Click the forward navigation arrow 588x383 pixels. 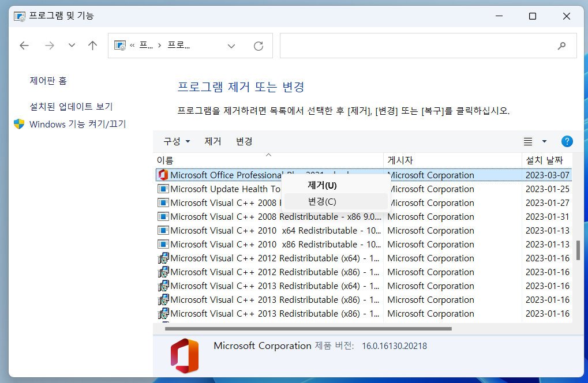[50, 46]
